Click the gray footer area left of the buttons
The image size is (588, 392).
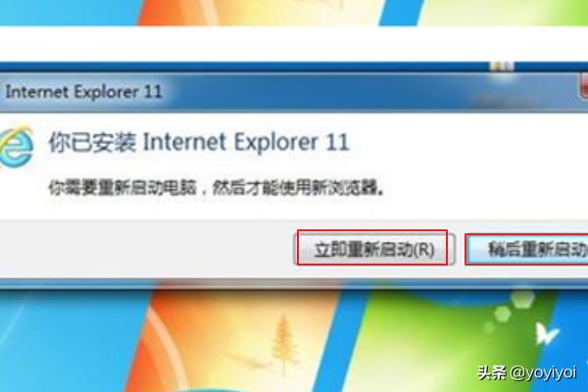click(x=146, y=248)
